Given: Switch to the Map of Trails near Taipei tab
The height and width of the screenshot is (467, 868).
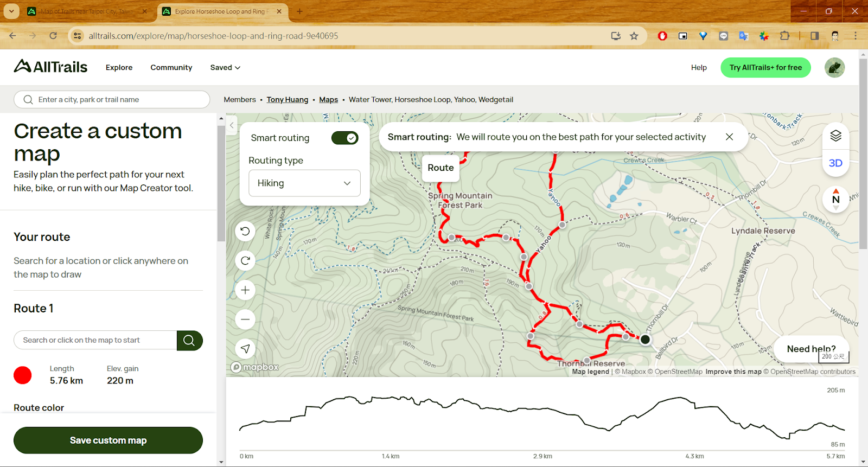Looking at the screenshot, I should pyautogui.click(x=87, y=11).
